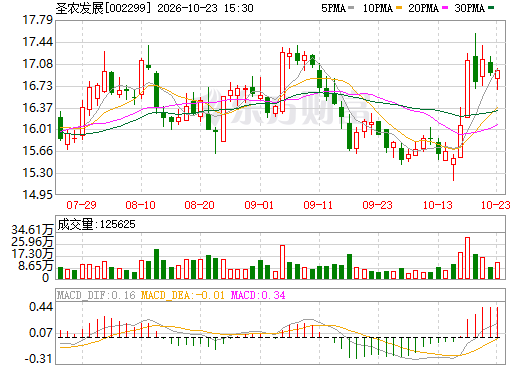The width and height of the screenshot is (520, 365).
Task: Click the 0.44 MACD axis label
Action: (x=41, y=307)
